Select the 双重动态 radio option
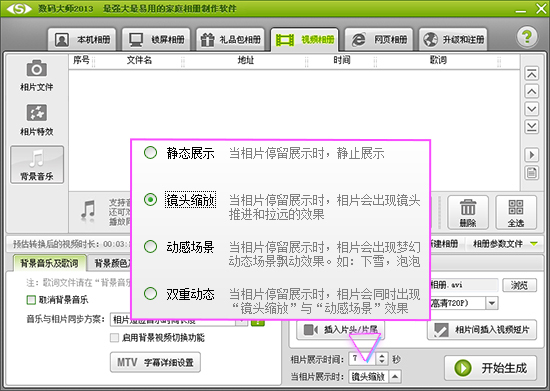Screen dimensions: 550x391 point(150,294)
